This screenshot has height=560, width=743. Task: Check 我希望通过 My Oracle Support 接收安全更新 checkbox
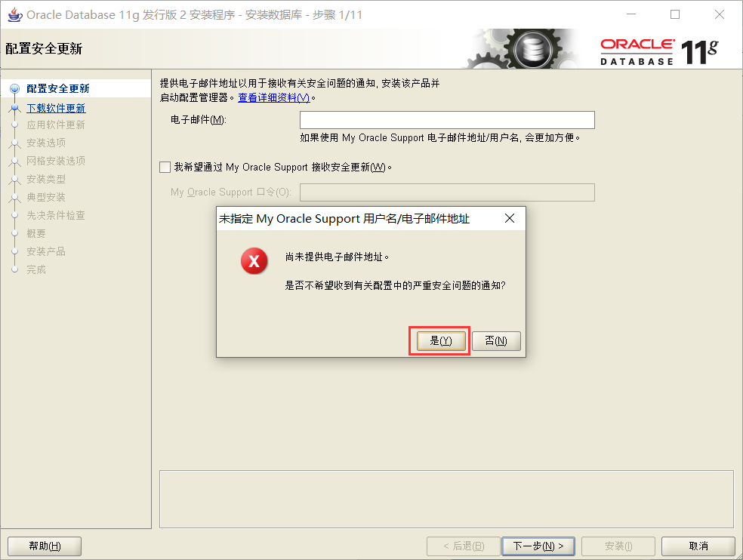165,168
